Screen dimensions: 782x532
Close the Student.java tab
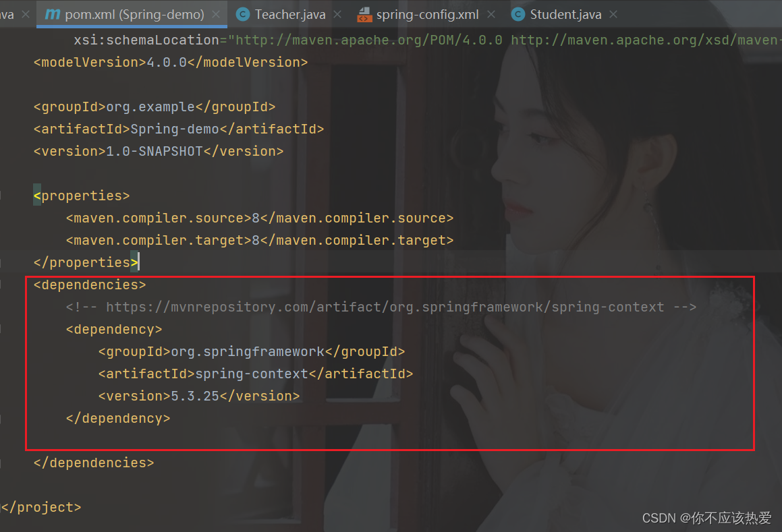tap(613, 14)
